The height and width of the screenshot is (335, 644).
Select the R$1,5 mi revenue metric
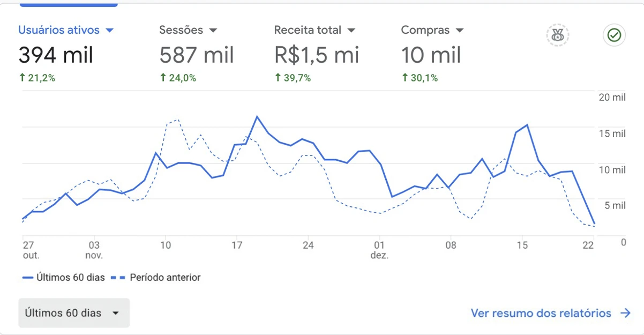316,55
